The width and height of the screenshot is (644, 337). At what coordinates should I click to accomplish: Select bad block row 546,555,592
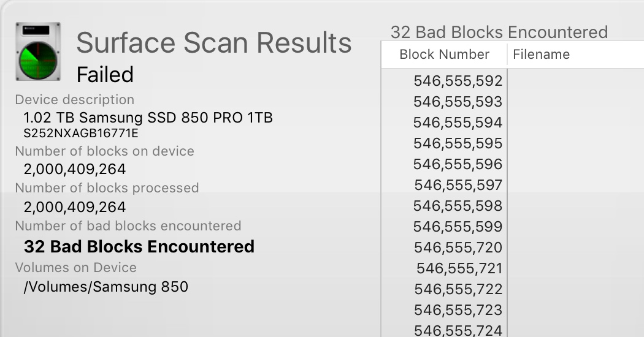[458, 81]
